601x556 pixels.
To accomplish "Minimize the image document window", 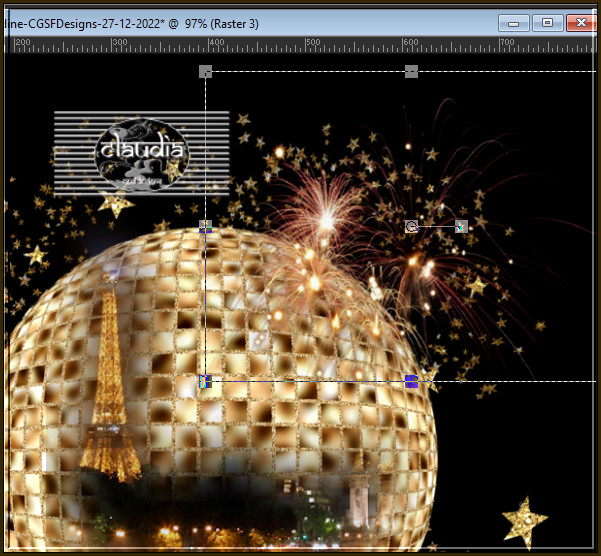I will [x=514, y=23].
